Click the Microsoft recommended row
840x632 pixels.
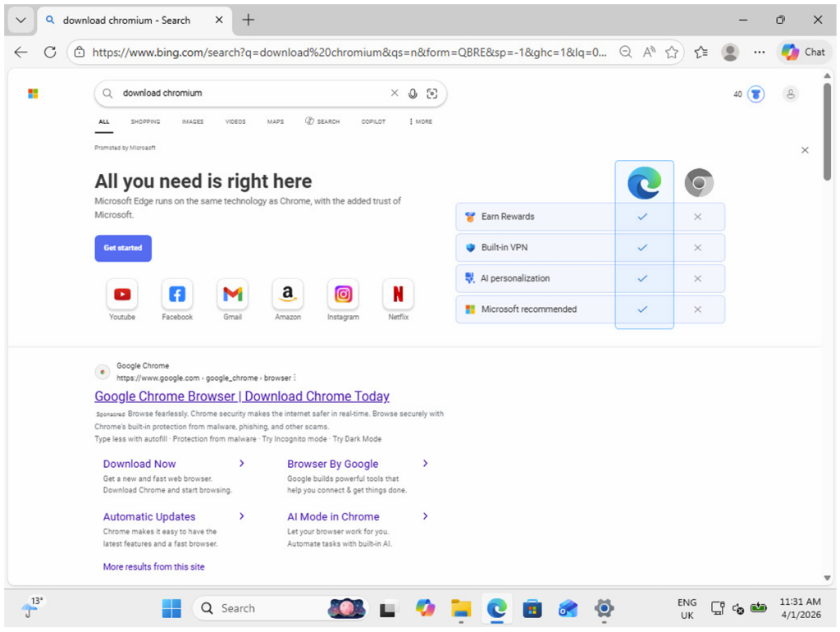(590, 309)
